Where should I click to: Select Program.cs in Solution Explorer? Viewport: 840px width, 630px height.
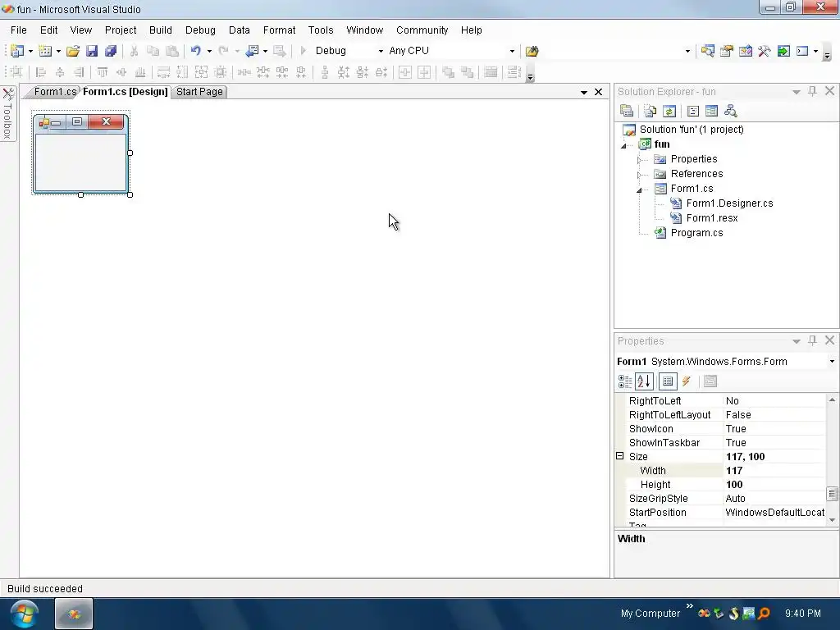coord(696,232)
